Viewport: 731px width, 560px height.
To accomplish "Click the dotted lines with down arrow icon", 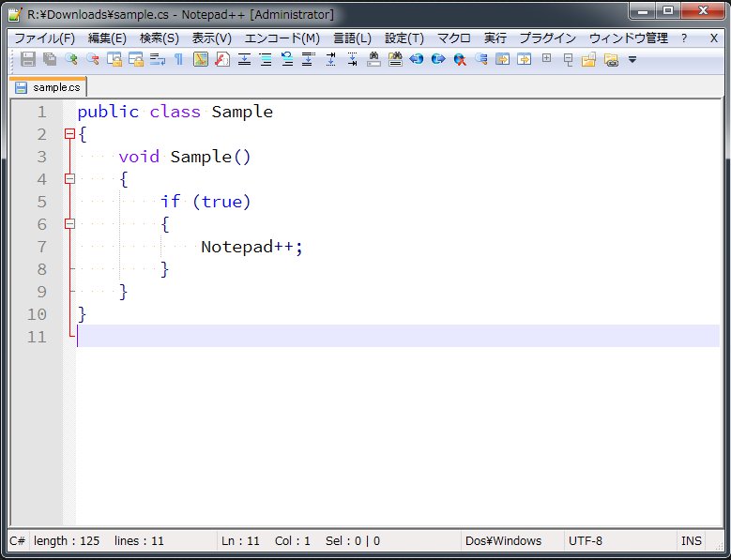I will (x=308, y=59).
